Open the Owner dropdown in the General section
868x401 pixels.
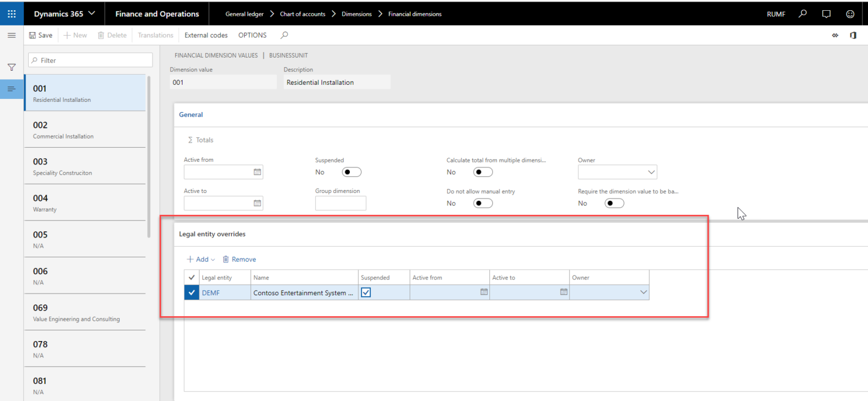point(617,171)
